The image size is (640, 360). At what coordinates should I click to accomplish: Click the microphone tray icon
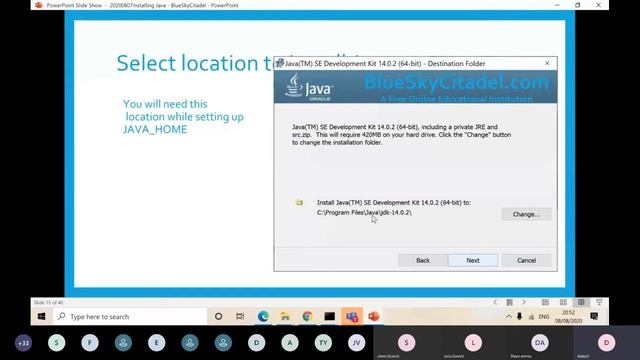[519, 317]
